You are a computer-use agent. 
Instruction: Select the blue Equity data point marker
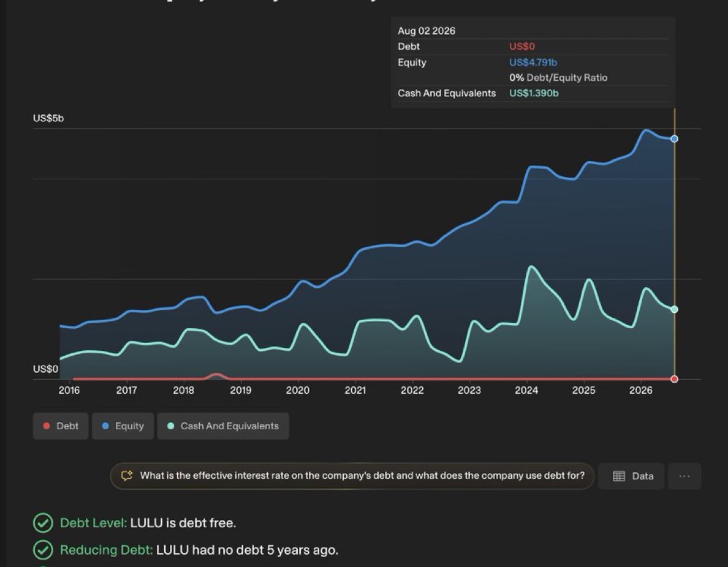pos(675,139)
